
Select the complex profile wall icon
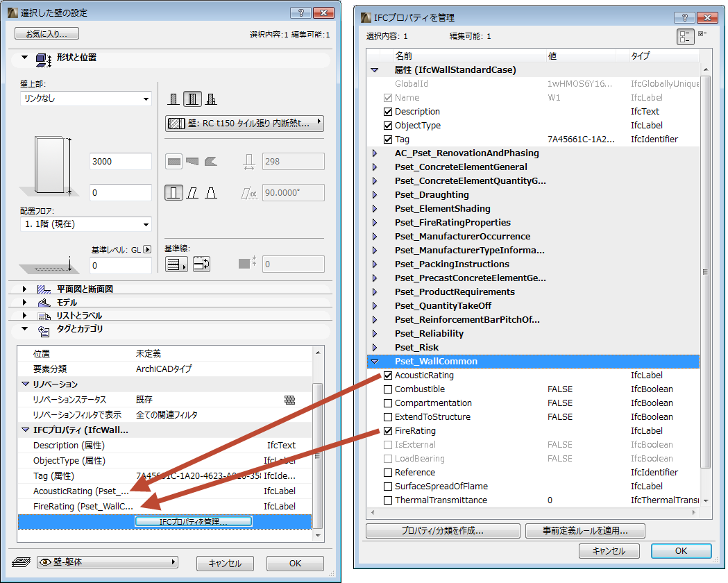pyautogui.click(x=211, y=99)
